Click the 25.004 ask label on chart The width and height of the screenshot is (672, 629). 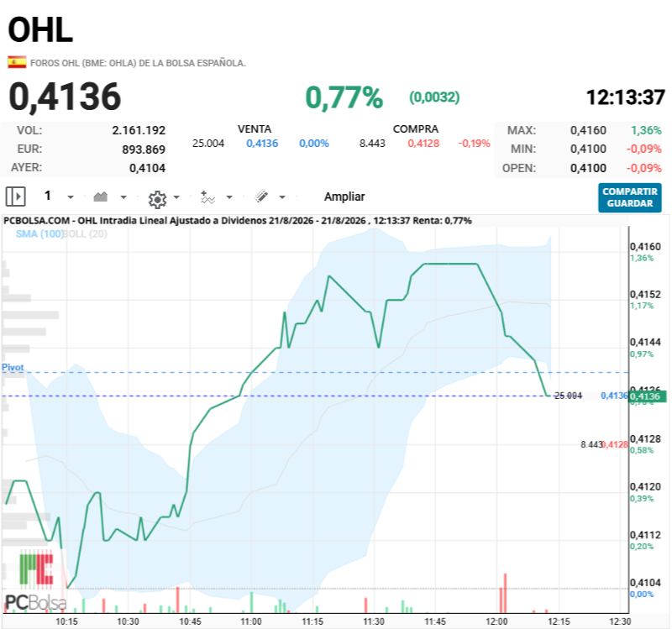(569, 396)
